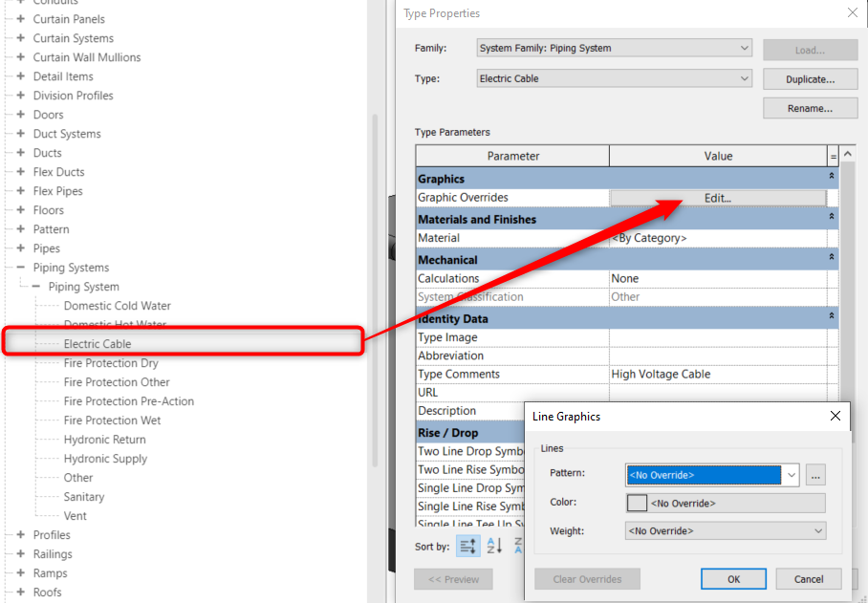Open the Type dropdown showing Electric Cable

click(x=744, y=78)
